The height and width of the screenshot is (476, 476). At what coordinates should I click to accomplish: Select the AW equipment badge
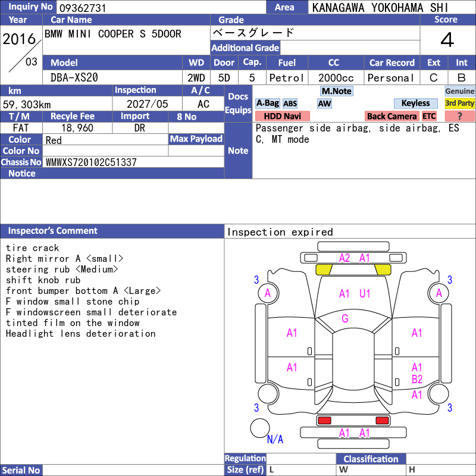pos(324,104)
